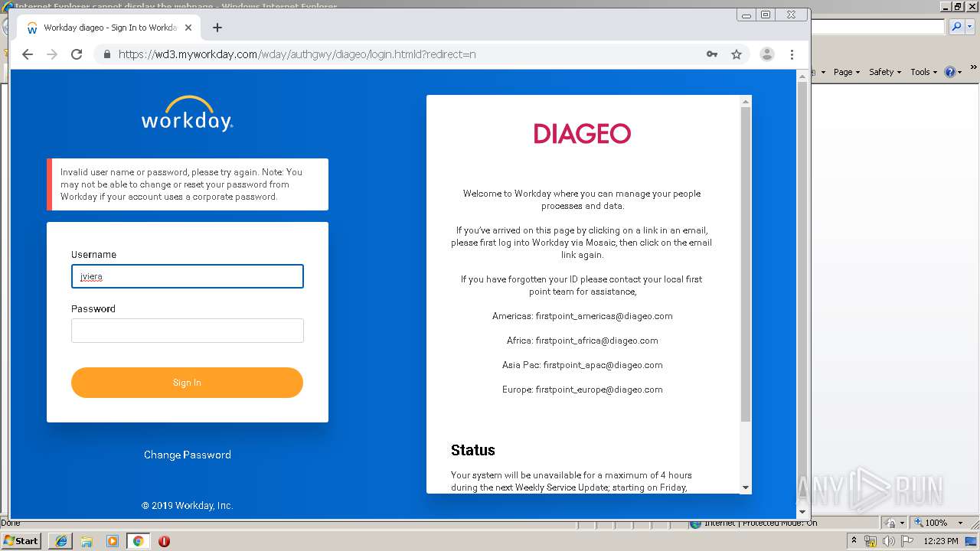Viewport: 980px width, 551px height.
Task: Go back with Chrome's back arrow
Action: coord(28,54)
